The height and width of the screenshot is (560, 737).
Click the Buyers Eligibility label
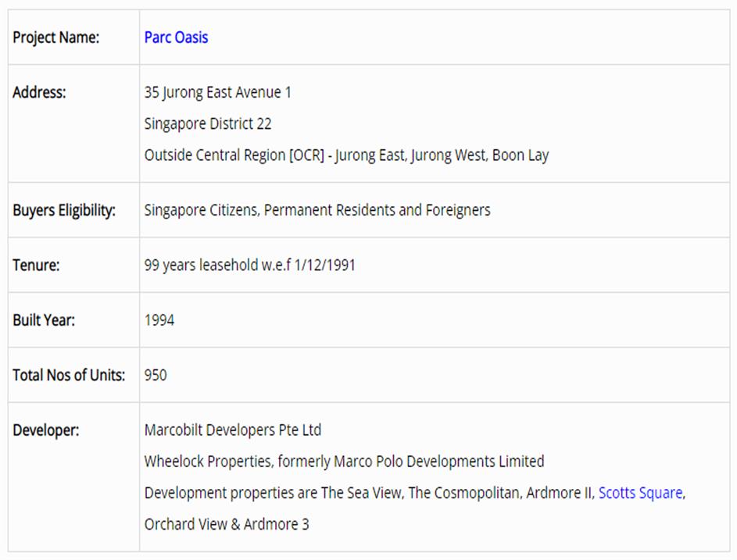coord(64,210)
